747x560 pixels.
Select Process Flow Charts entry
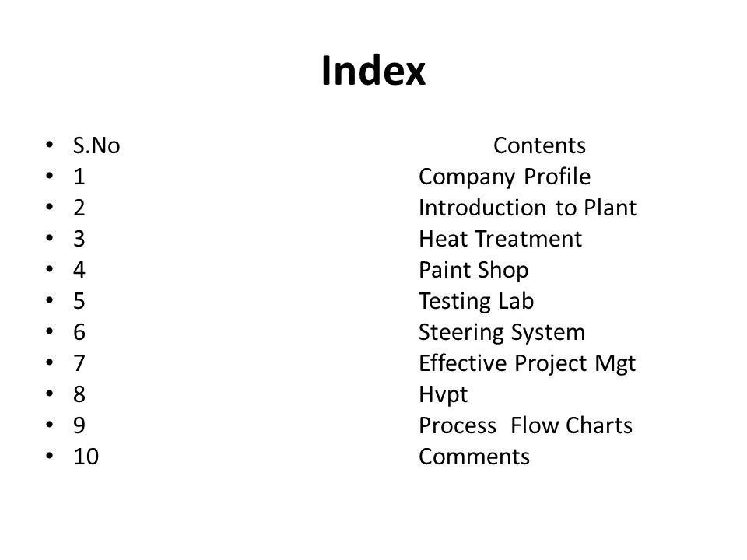coord(525,425)
